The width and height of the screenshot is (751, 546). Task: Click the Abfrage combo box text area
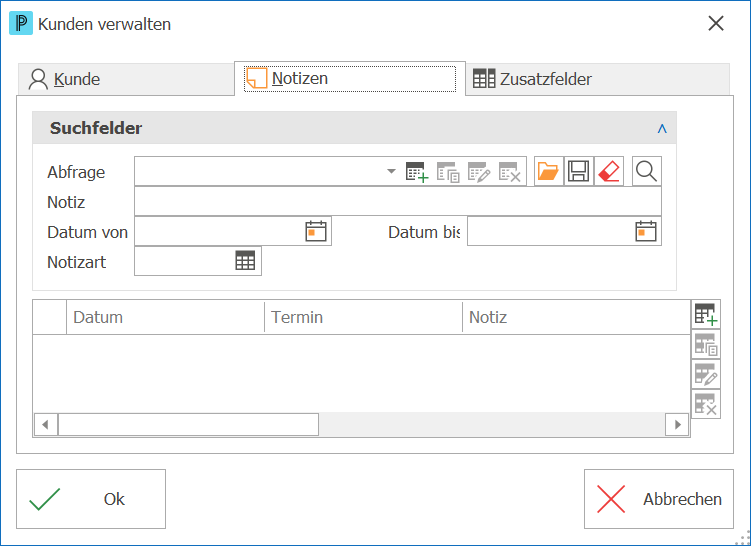pyautogui.click(x=260, y=171)
